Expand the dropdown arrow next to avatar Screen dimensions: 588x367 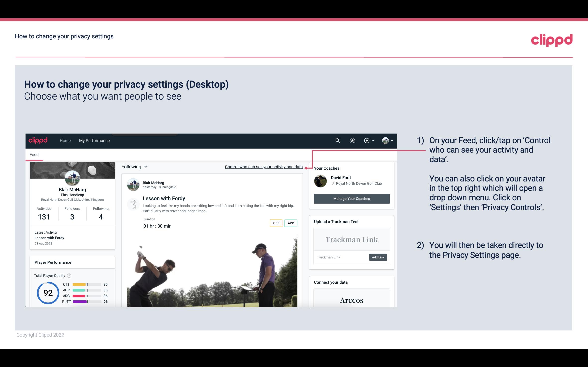(x=391, y=140)
